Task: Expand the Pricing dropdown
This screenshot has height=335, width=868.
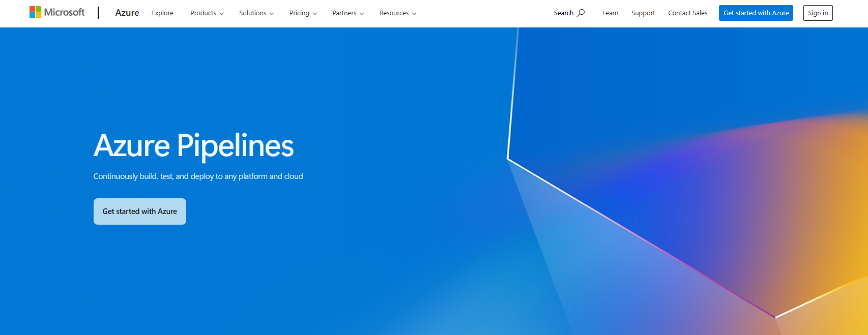Action: 303,13
